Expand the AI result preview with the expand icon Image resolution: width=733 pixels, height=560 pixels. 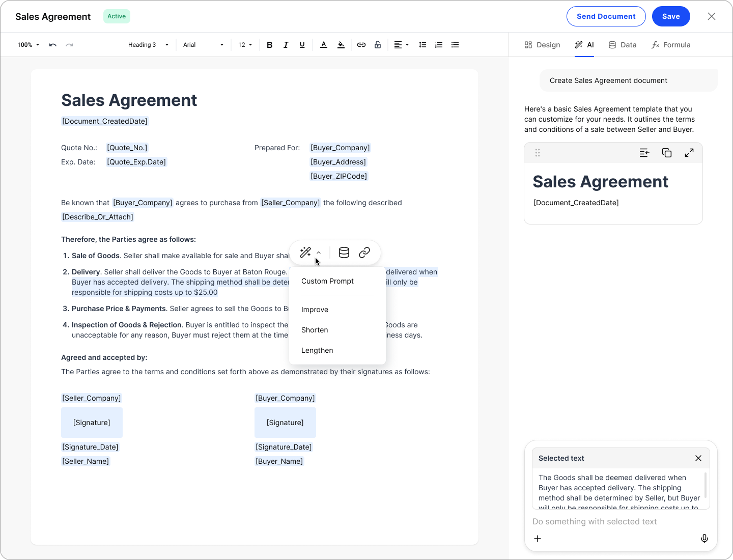click(689, 153)
